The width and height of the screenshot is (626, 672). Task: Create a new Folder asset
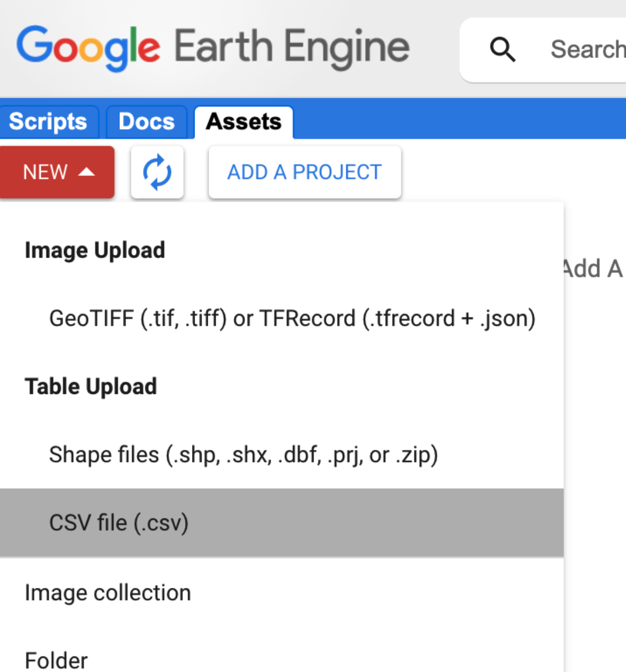(56, 660)
